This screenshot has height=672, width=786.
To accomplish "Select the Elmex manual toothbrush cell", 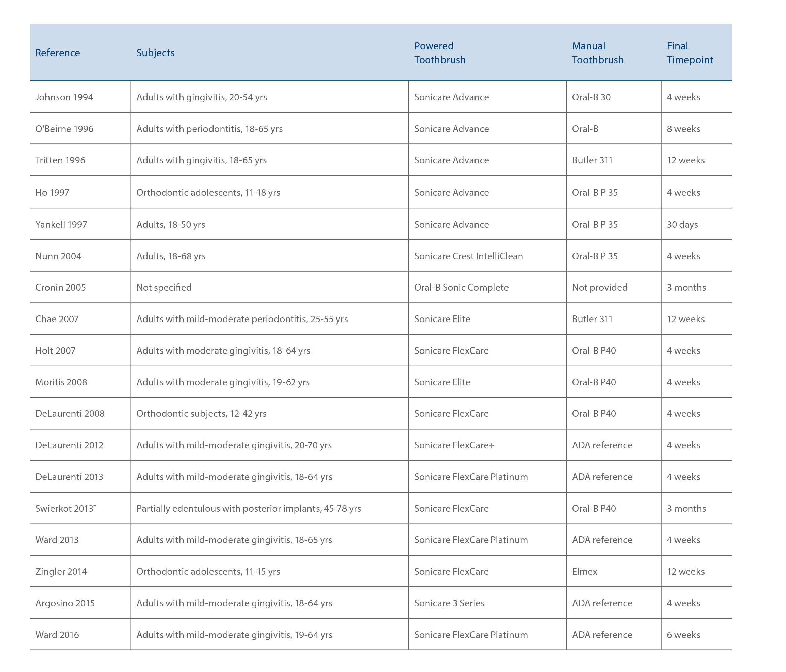I will pyautogui.click(x=585, y=572).
